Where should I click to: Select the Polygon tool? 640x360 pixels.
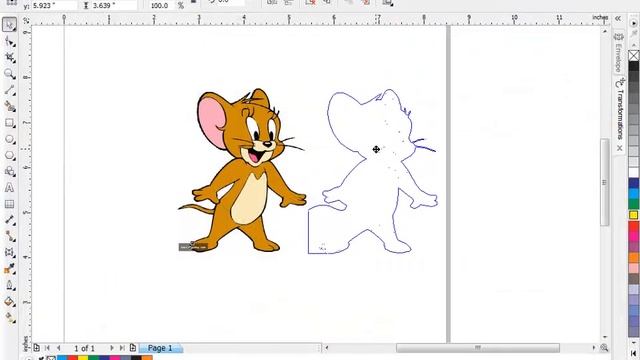9,156
